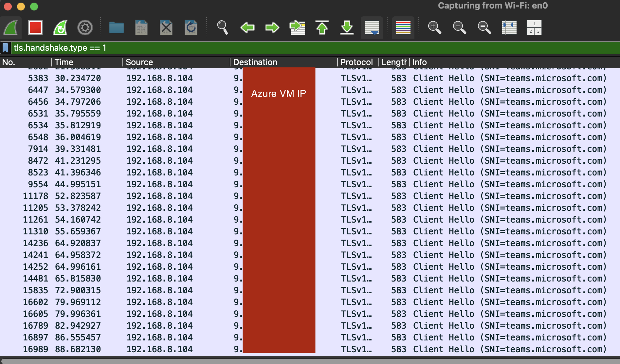Restart the current capture
The image size is (620, 364).
(60, 27)
